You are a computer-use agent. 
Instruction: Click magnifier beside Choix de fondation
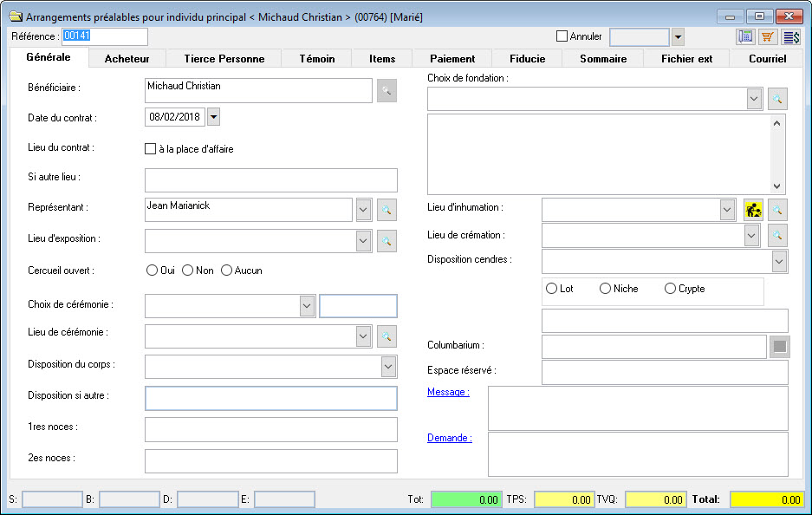[777, 99]
